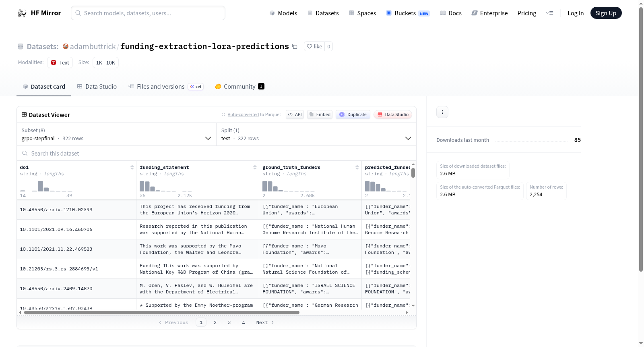Image resolution: width=644 pixels, height=347 pixels.
Task: Open the Subset grpo-stepfinal dropdown
Action: [x=116, y=134]
